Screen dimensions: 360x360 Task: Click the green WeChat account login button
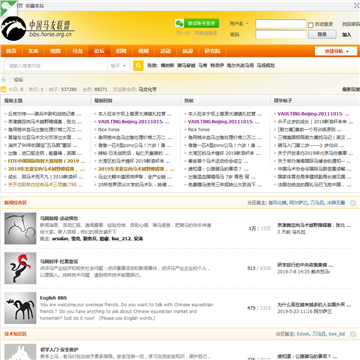pyautogui.click(x=197, y=23)
